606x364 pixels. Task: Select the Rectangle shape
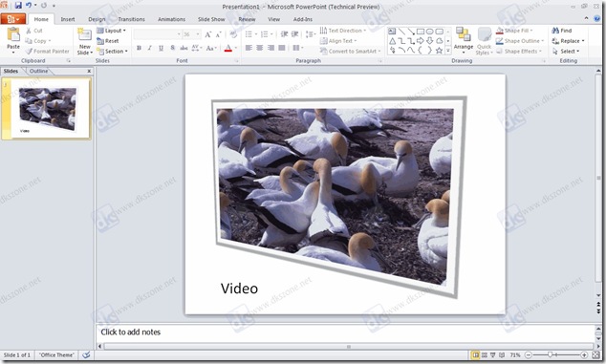point(421,32)
